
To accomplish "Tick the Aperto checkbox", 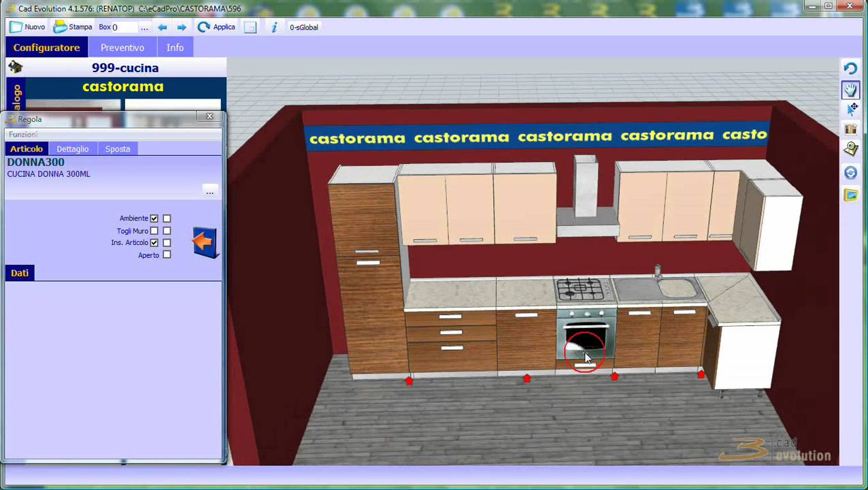I will (167, 255).
